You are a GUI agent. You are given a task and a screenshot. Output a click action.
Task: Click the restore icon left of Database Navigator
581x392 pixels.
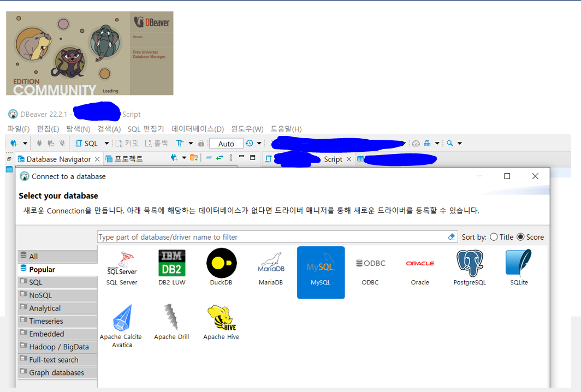click(x=9, y=159)
